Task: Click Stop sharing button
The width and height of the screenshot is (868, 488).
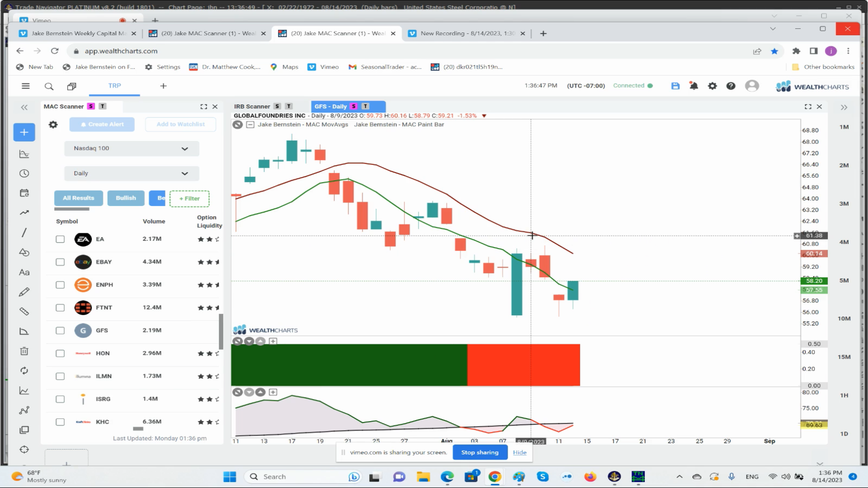Action: [480, 452]
